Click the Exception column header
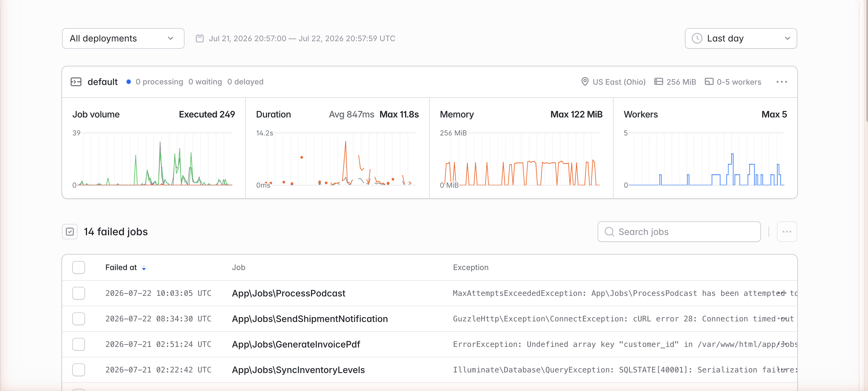 (470, 267)
